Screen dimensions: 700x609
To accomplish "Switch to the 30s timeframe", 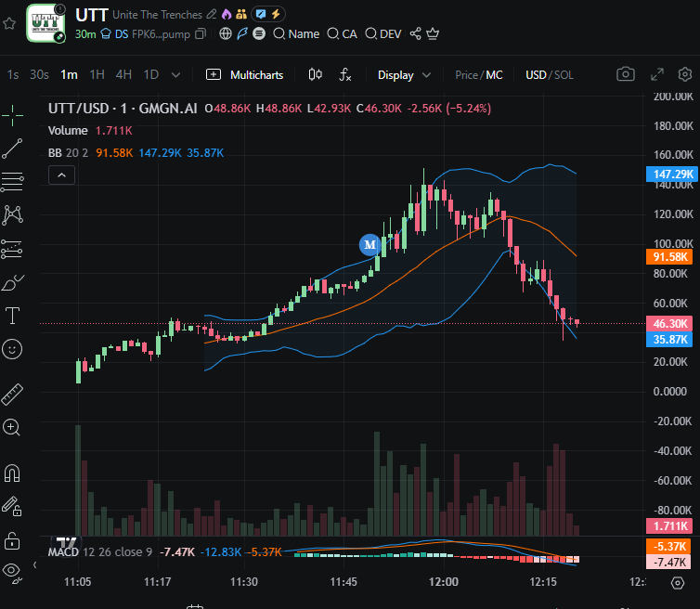I will 39,75.
